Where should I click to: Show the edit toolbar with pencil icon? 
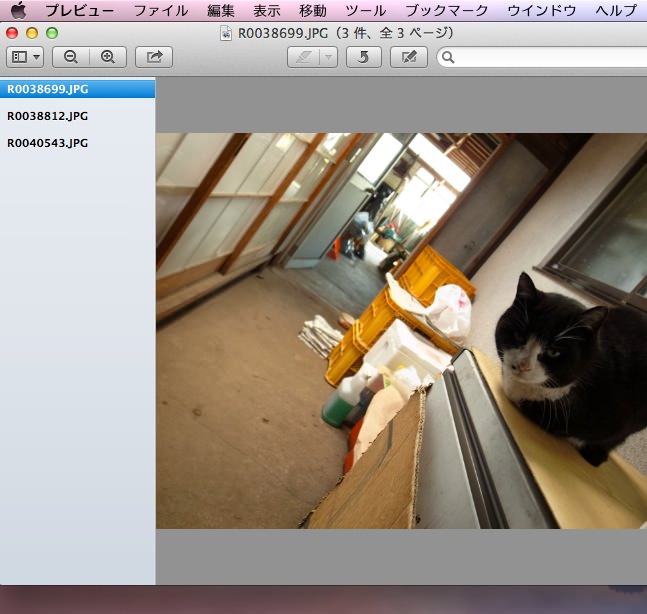click(x=409, y=57)
